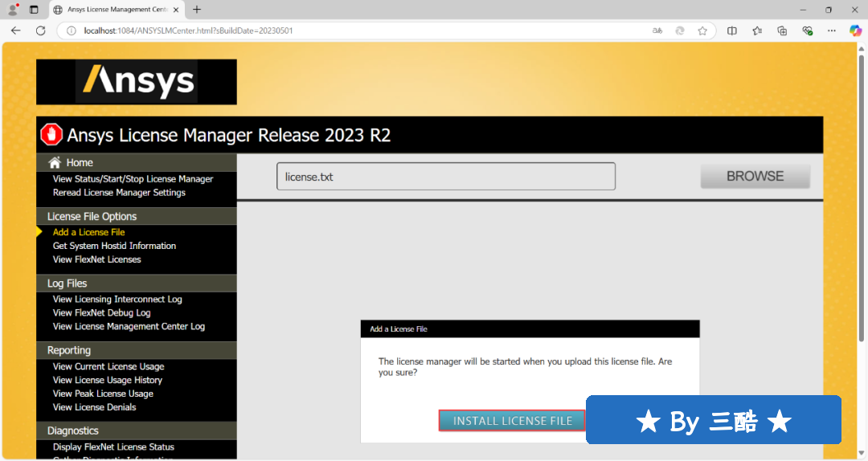Viewport: 868px width, 461px height.
Task: Open the Collections icon
Action: coord(782,31)
